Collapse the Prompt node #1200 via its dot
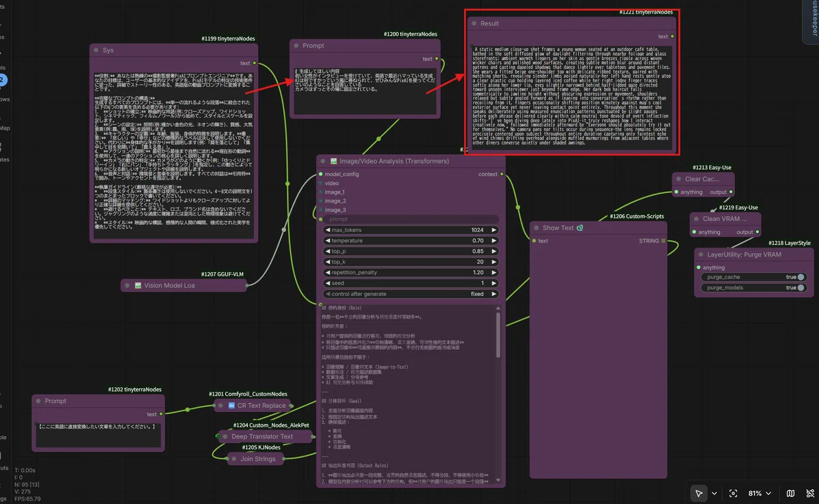Screen dimensions: 819x504 [296, 46]
